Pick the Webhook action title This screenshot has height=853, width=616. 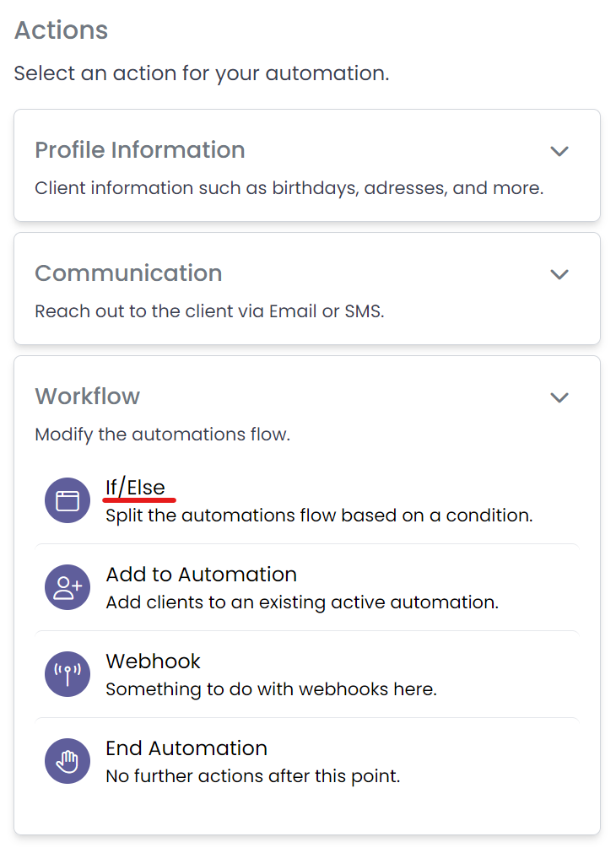tap(153, 661)
